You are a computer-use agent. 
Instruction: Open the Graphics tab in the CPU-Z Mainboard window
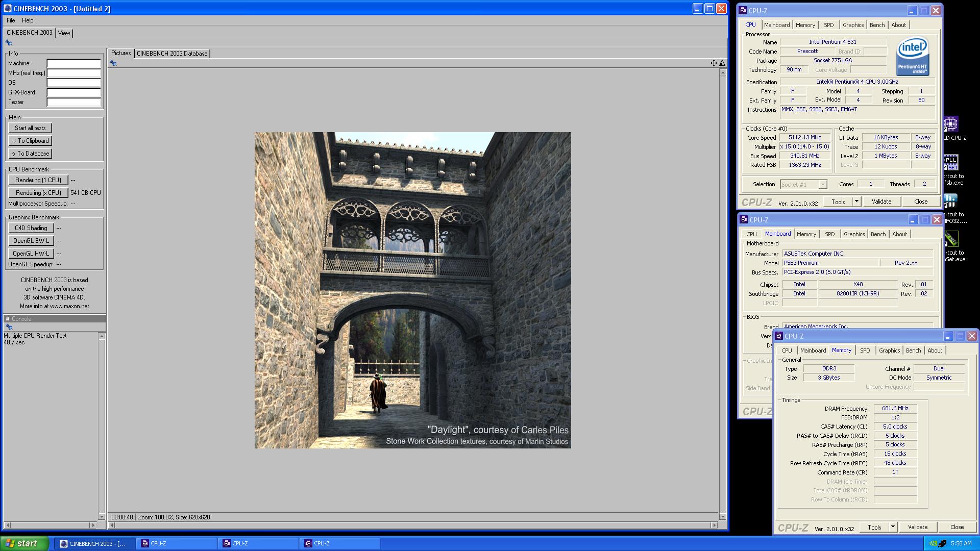pyautogui.click(x=854, y=234)
